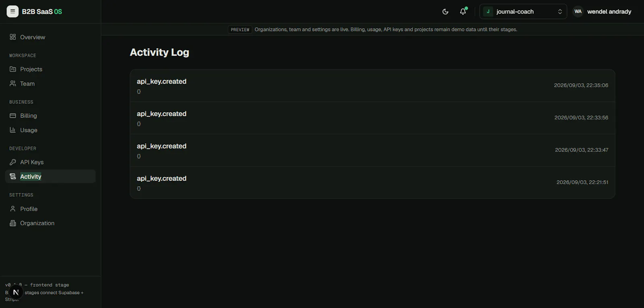Select api_key.created entry at 22:21:51
This screenshot has width=644, height=308.
(x=372, y=183)
